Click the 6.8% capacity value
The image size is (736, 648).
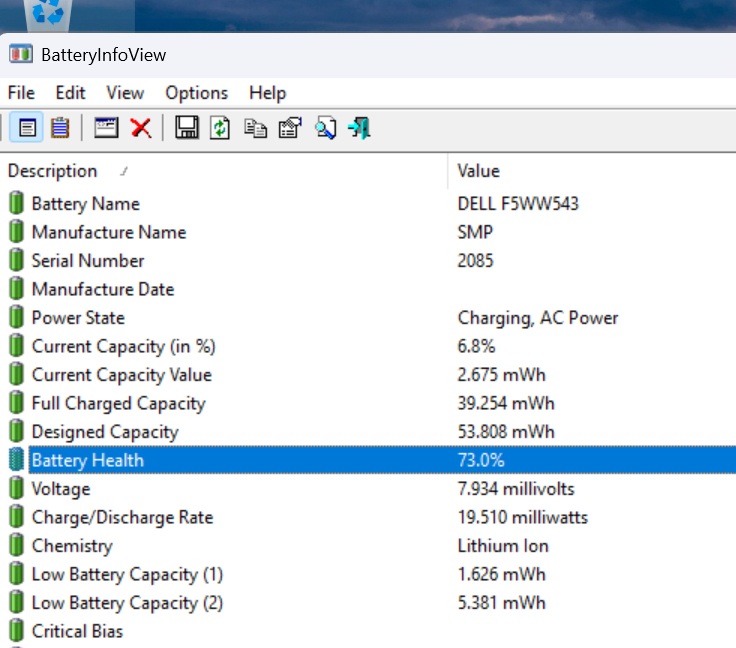click(x=476, y=346)
